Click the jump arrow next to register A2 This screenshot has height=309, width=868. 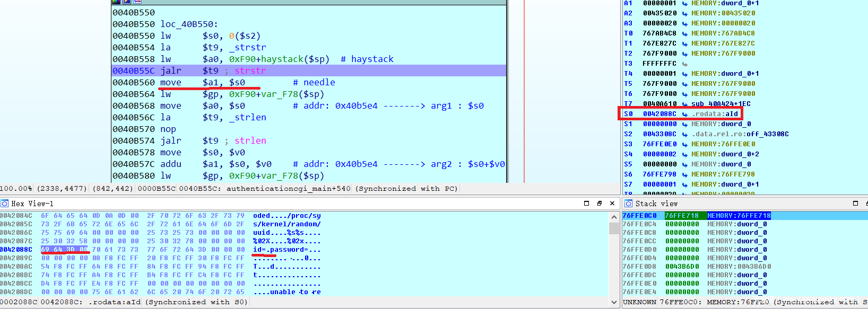click(685, 13)
